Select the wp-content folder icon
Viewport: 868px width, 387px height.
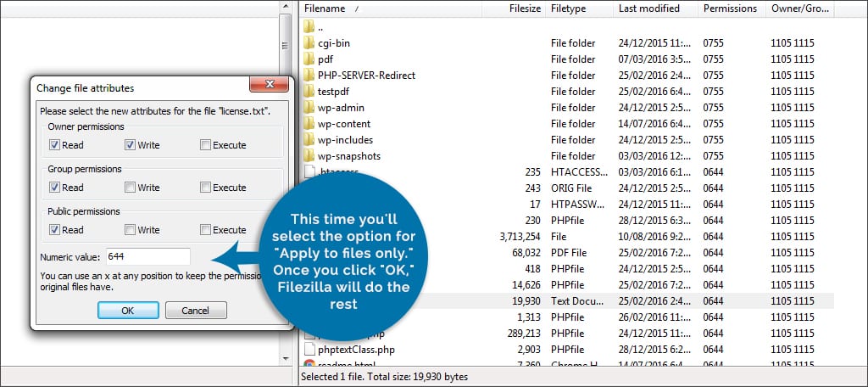click(309, 123)
